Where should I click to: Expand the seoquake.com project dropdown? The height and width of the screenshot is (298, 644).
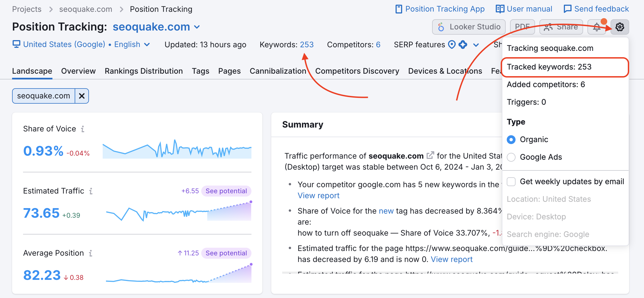156,27
